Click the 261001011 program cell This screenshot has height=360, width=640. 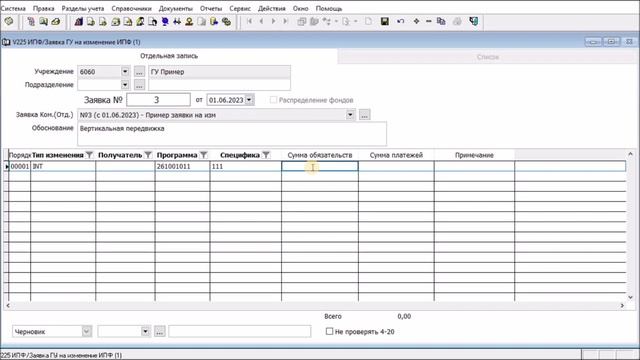(x=182, y=166)
